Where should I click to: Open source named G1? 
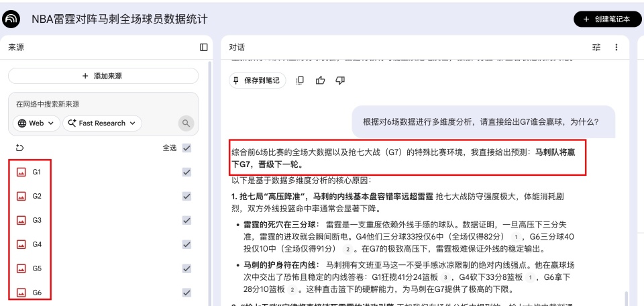pos(36,172)
